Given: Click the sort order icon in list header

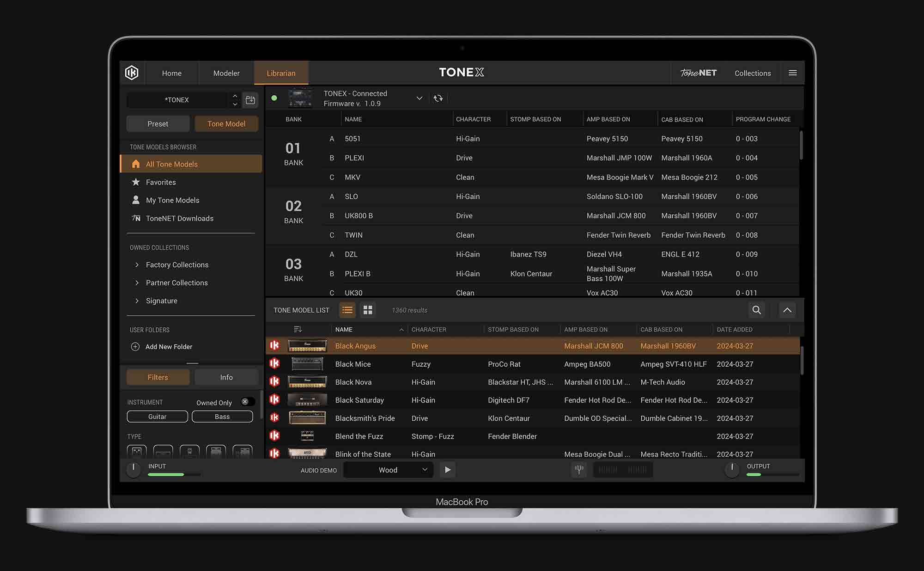Looking at the screenshot, I should 298,329.
